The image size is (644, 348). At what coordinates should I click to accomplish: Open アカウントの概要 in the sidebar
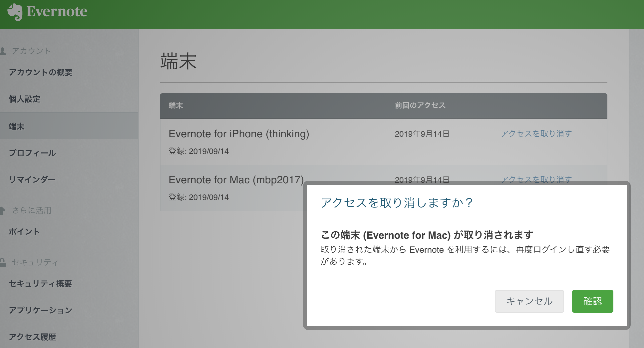(41, 72)
